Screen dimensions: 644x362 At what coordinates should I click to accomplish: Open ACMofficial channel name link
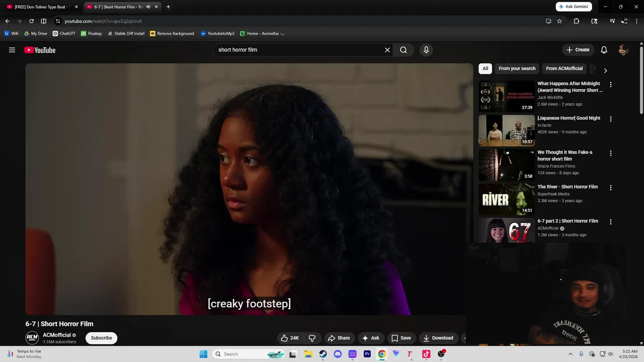point(57,335)
